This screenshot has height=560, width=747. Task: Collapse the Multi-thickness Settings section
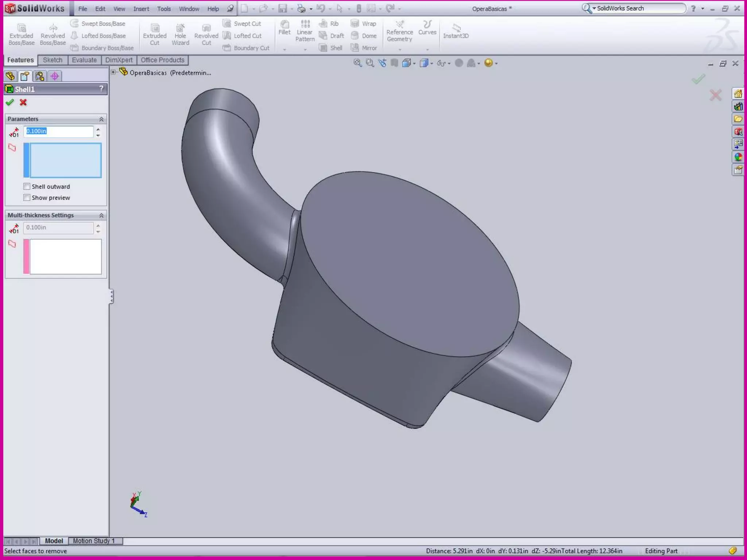pos(101,215)
